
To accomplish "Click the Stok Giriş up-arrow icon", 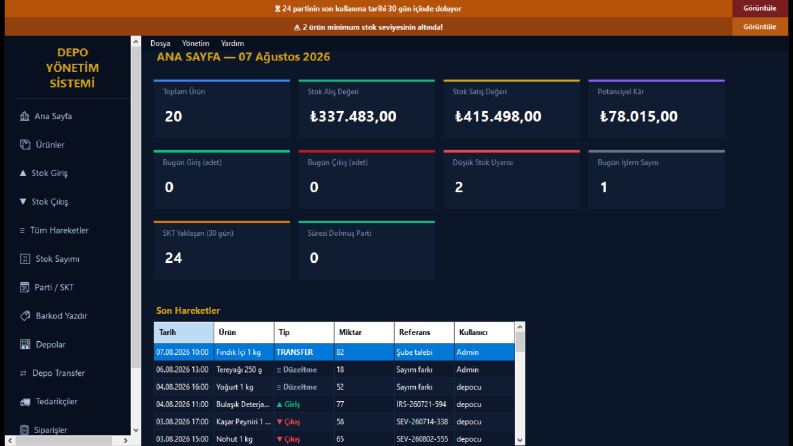I will [23, 173].
